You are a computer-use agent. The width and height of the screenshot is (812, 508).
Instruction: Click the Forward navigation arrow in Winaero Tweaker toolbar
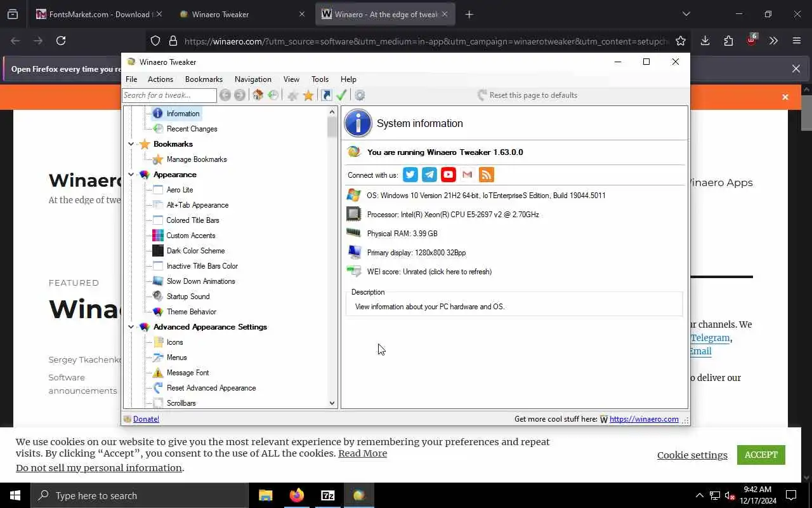pos(240,95)
